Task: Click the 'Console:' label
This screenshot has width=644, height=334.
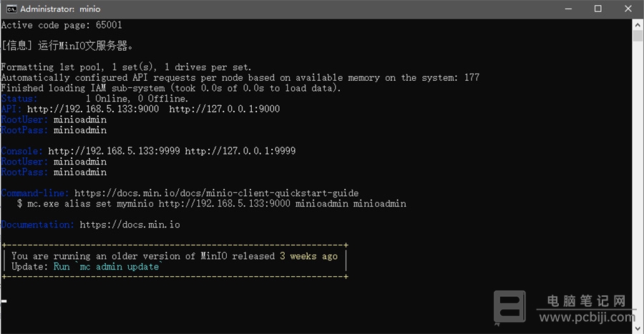Action: (x=21, y=151)
